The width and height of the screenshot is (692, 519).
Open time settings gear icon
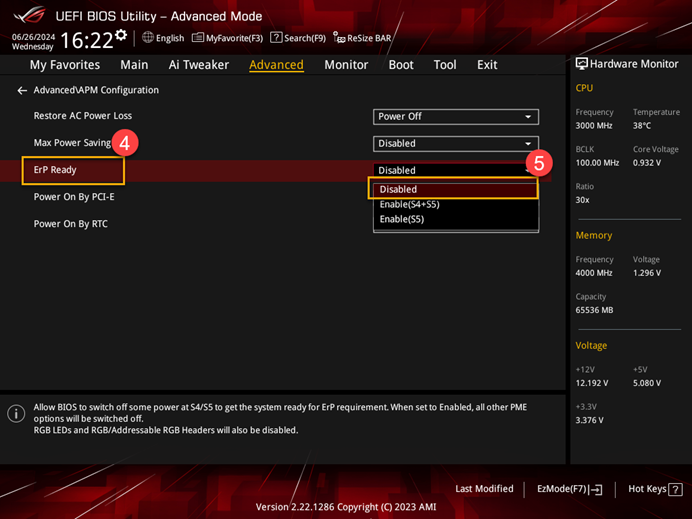point(121,35)
